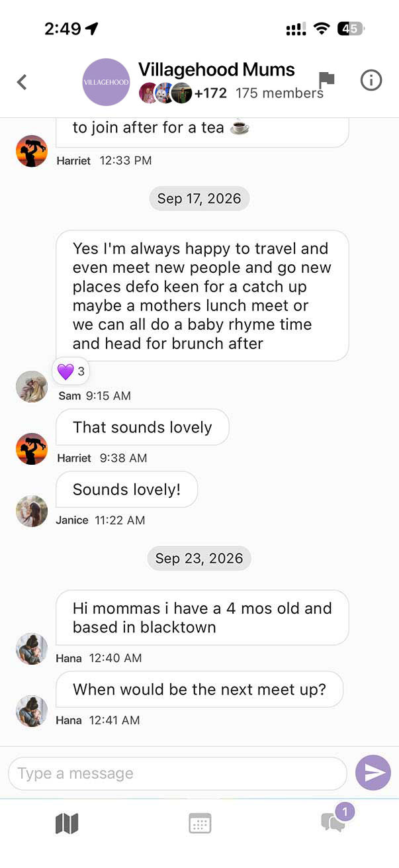Open the group info icon

pos(371,80)
